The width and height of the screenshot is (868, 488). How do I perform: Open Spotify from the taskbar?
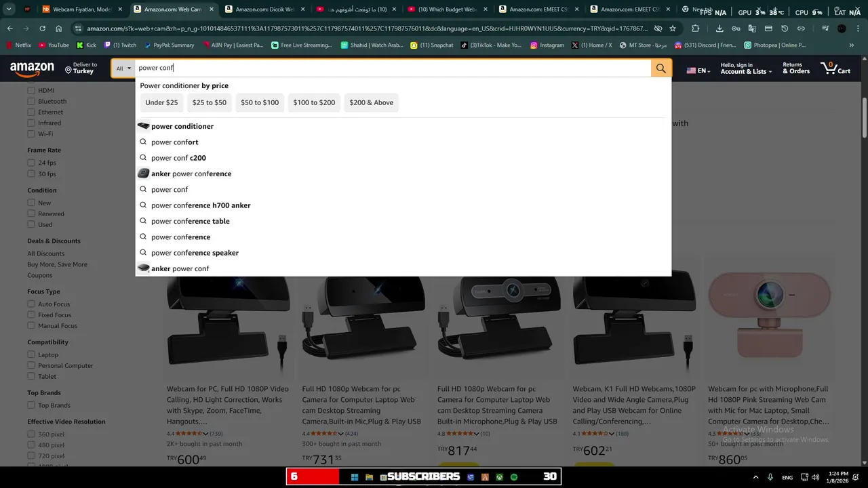pyautogui.click(x=514, y=477)
